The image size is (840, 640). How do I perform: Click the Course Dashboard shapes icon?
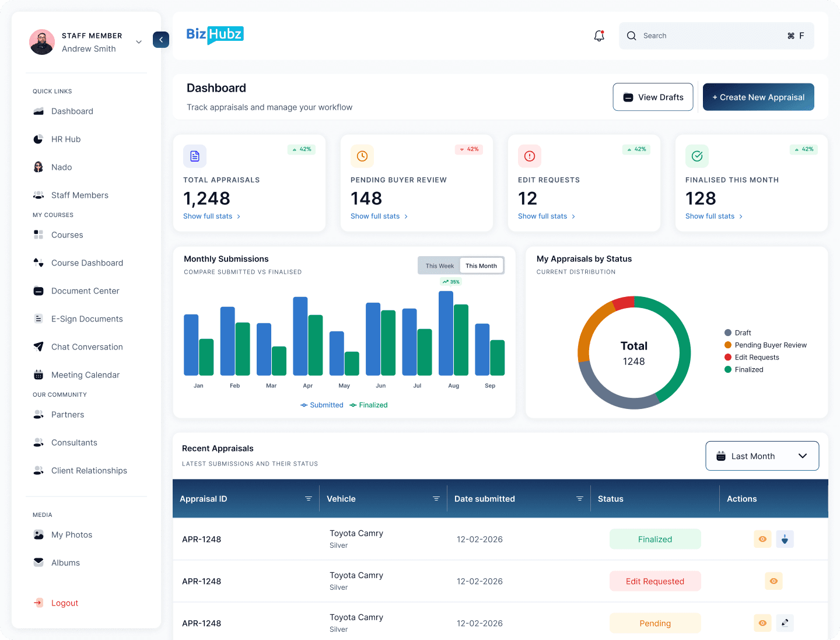click(x=38, y=263)
